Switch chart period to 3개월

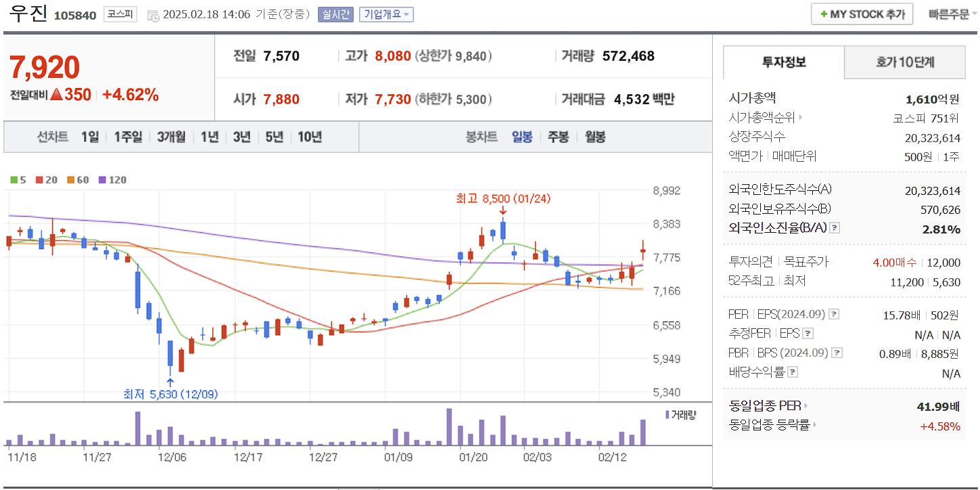[x=170, y=136]
